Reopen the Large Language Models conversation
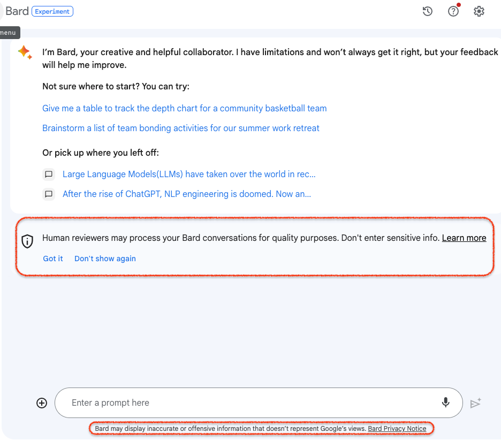Image resolution: width=501 pixels, height=448 pixels. point(189,174)
